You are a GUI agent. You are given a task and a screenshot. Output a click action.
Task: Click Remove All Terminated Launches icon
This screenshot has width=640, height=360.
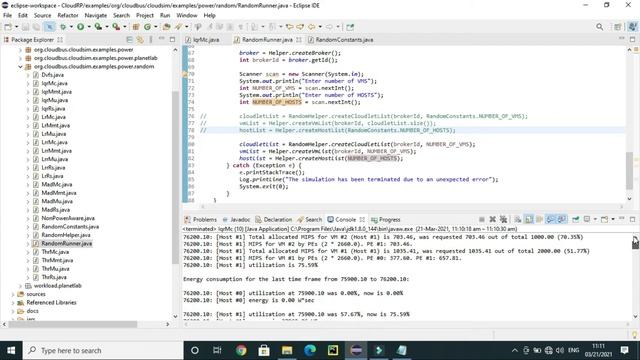click(503, 220)
